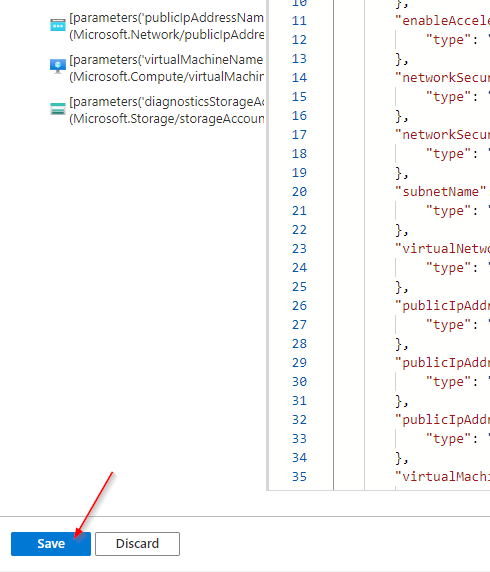Click line number 11 in editor gutter
The height and width of the screenshot is (572, 490).
click(299, 20)
